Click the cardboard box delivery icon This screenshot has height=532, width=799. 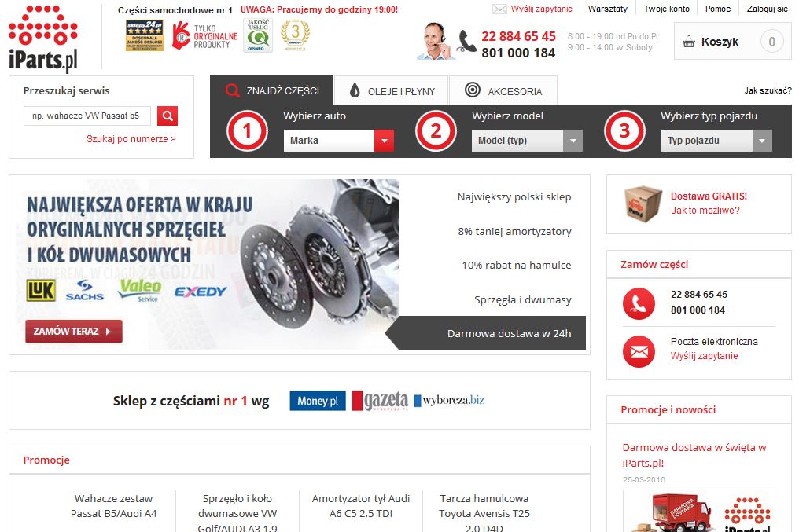(x=643, y=204)
